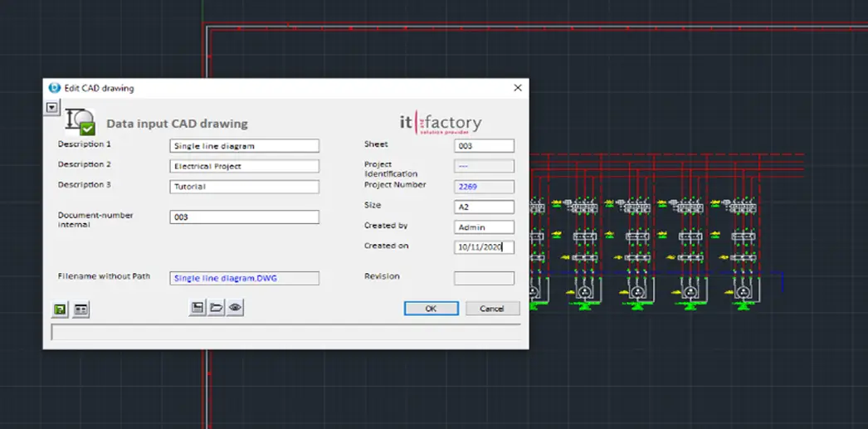Image resolution: width=868 pixels, height=429 pixels.
Task: Click the Created on date field
Action: point(484,247)
